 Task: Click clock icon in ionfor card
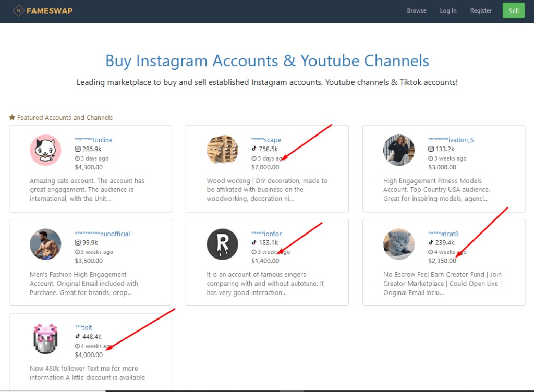(x=254, y=252)
